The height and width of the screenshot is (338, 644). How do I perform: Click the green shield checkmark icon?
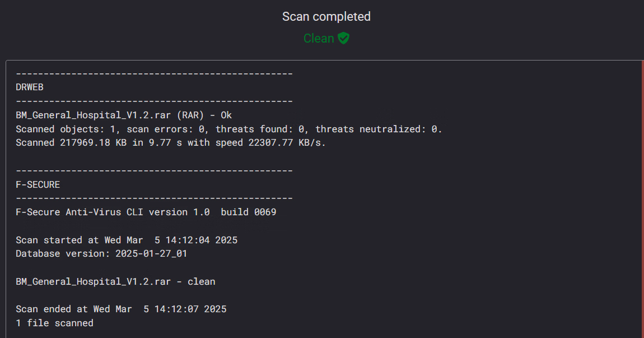click(343, 38)
